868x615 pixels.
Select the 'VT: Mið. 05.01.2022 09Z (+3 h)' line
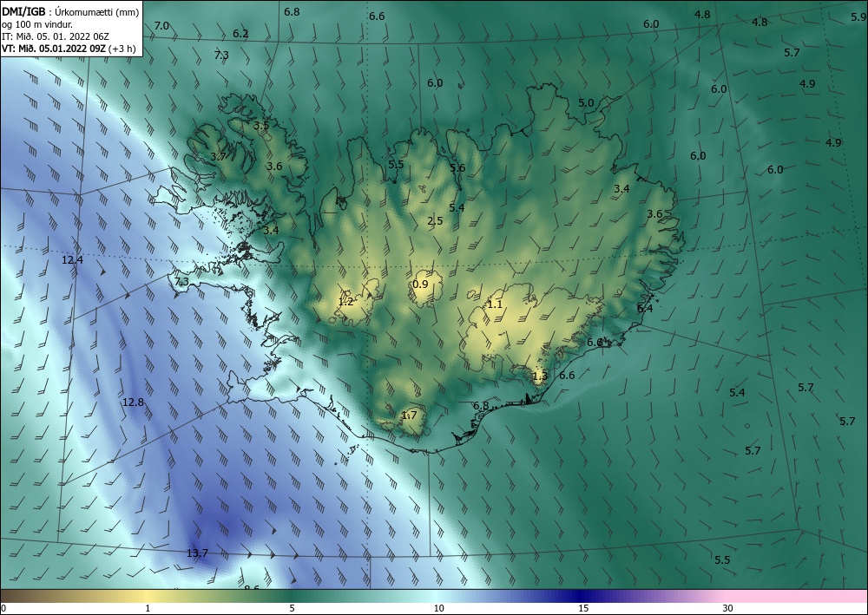[69, 48]
